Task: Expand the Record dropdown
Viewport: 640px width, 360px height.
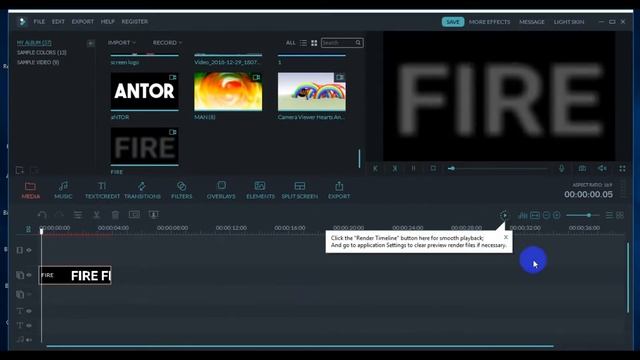Action: (x=167, y=42)
